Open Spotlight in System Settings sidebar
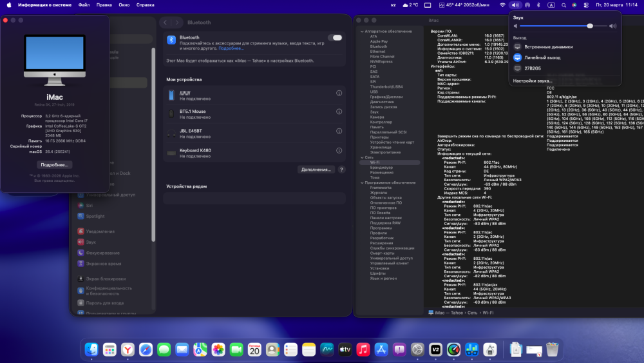 [95, 216]
